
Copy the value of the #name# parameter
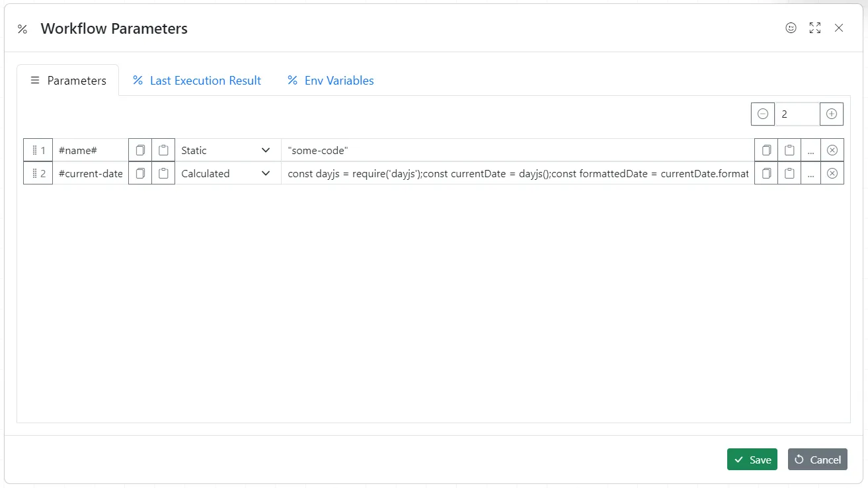pyautogui.click(x=766, y=150)
